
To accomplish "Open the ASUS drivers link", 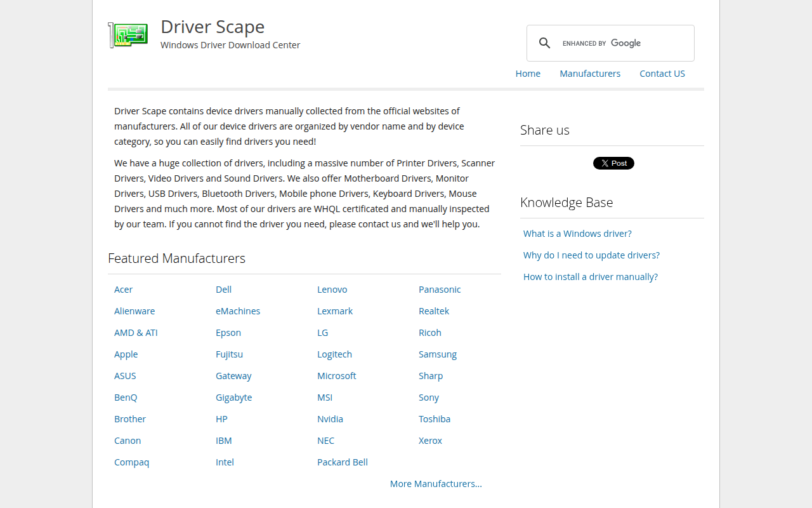I will pos(125,376).
